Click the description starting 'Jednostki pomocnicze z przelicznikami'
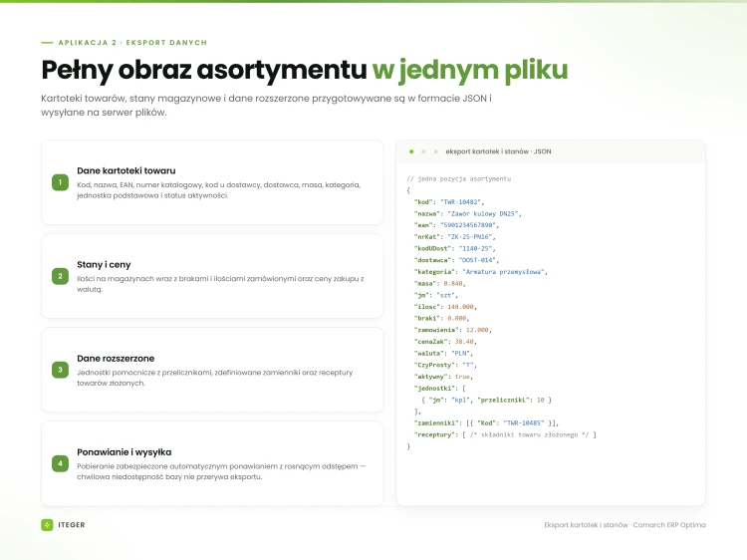747x560 pixels. [215, 378]
